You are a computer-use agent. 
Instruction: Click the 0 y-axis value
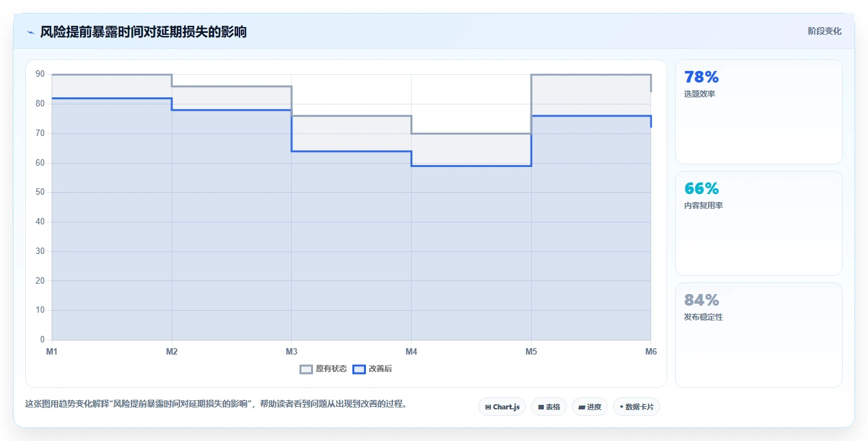(43, 340)
